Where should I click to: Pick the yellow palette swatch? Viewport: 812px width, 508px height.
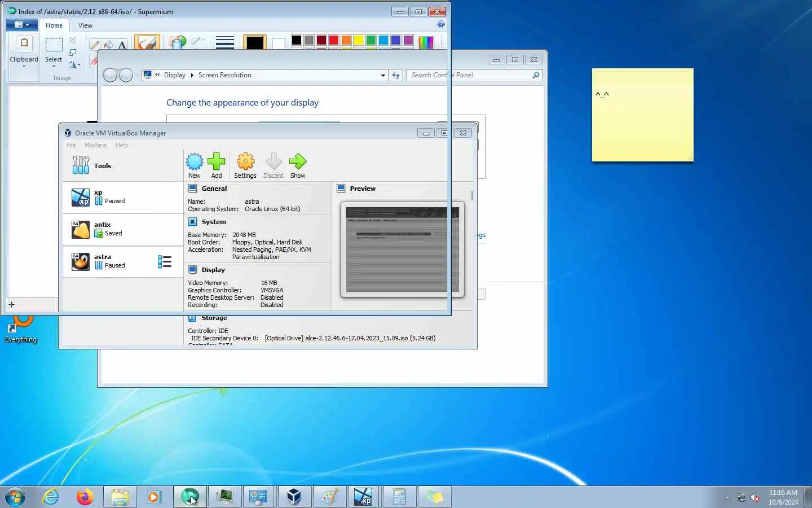coord(359,40)
